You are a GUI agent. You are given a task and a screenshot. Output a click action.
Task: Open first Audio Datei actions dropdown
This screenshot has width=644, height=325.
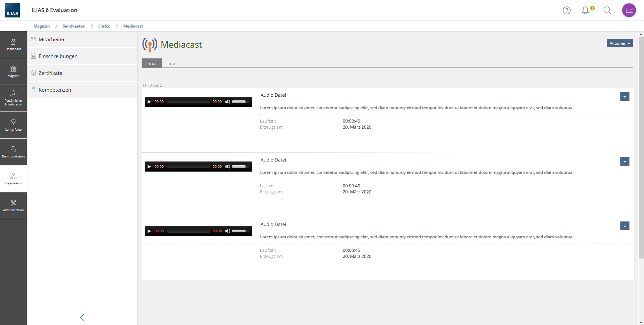point(625,97)
